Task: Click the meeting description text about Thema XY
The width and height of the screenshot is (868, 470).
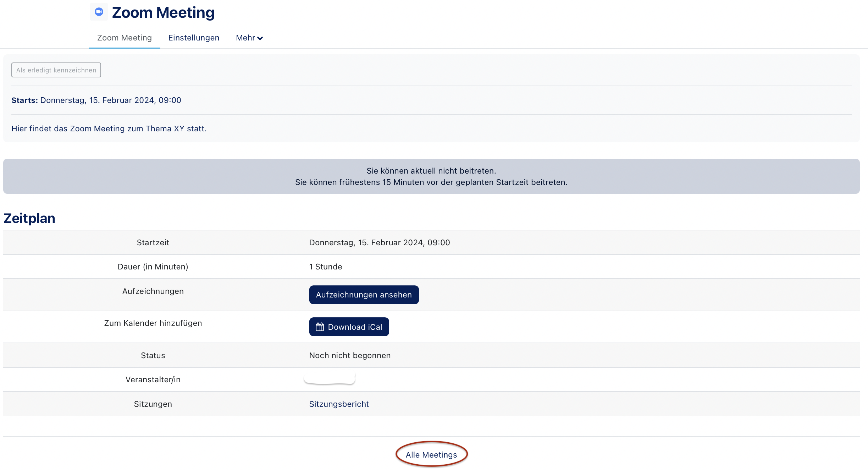Action: (x=109, y=129)
